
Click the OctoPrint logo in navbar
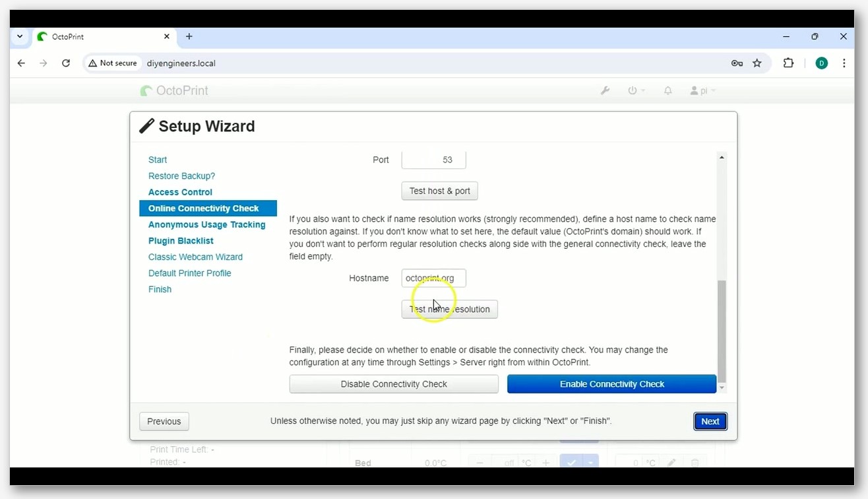click(174, 90)
